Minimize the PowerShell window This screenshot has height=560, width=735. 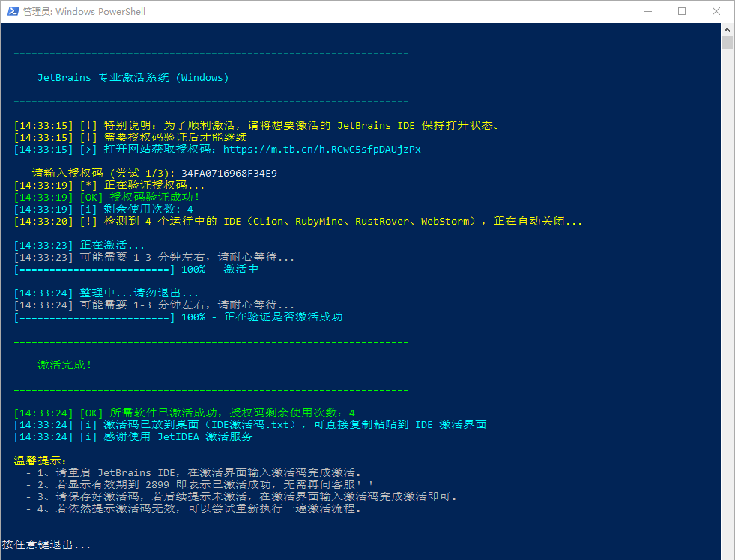coord(648,11)
